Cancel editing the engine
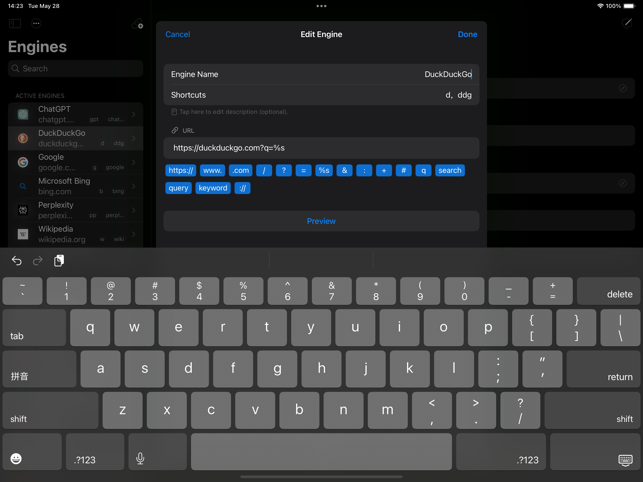Image resolution: width=643 pixels, height=482 pixels. [178, 34]
